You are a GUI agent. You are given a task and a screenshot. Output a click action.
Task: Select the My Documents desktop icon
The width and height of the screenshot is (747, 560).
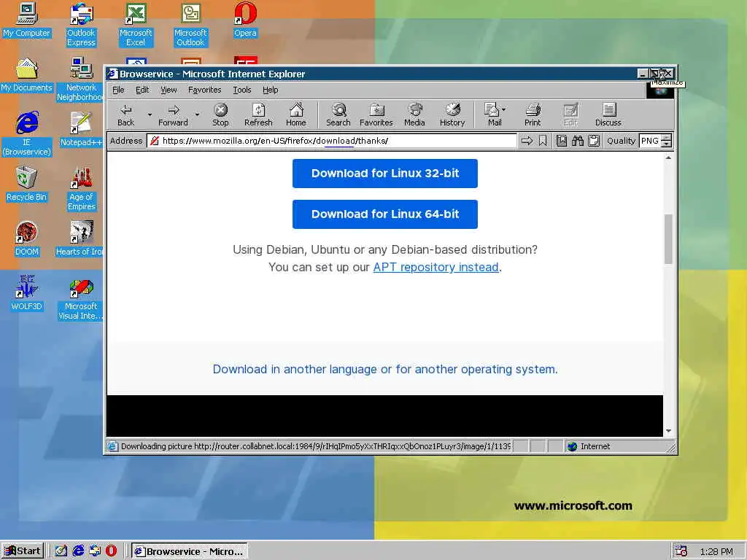(x=27, y=75)
